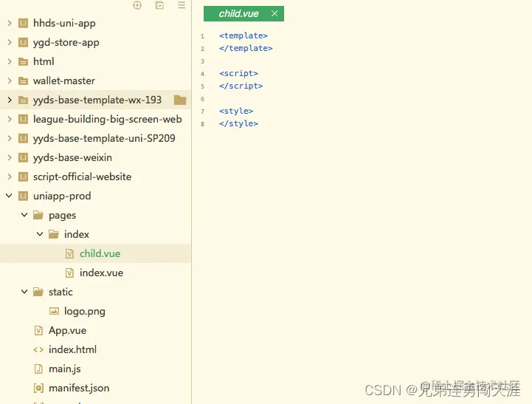Expand the script-official-website chevron
Image resolution: width=532 pixels, height=404 pixels.
point(10,177)
